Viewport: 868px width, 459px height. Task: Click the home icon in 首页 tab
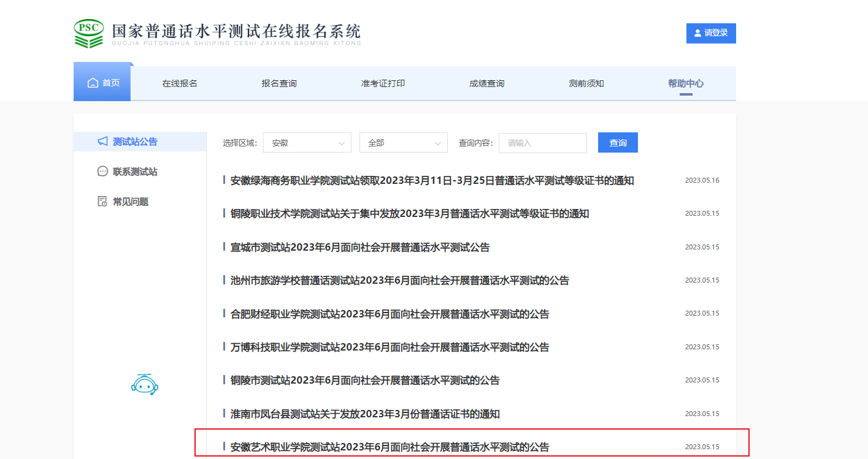point(93,83)
